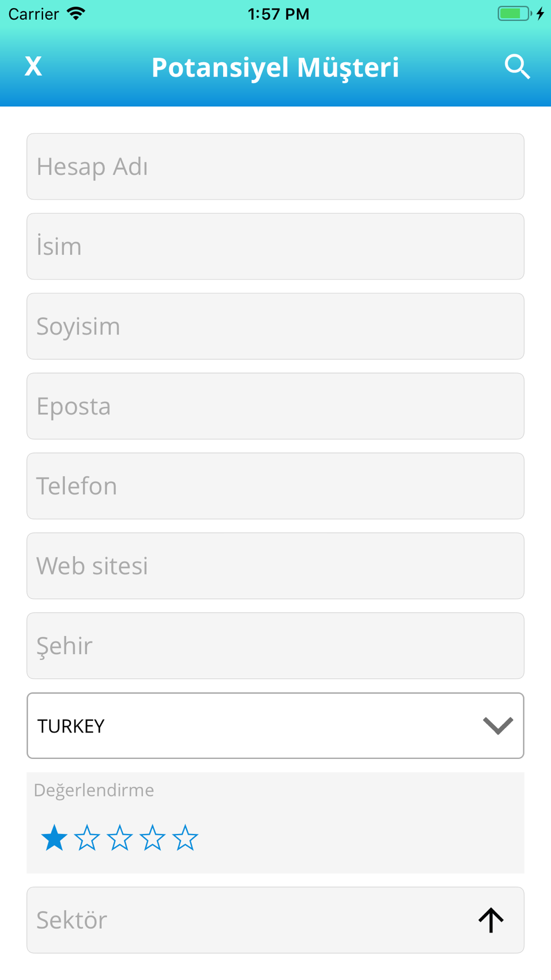The height and width of the screenshot is (980, 551).
Task: Expand the TURKEY country chevron
Action: [x=498, y=725]
